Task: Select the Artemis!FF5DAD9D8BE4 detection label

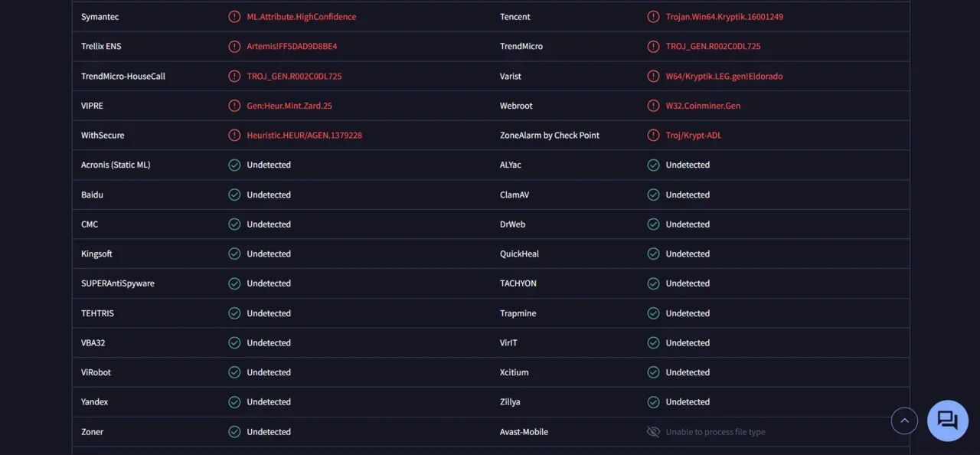Action: tap(292, 47)
